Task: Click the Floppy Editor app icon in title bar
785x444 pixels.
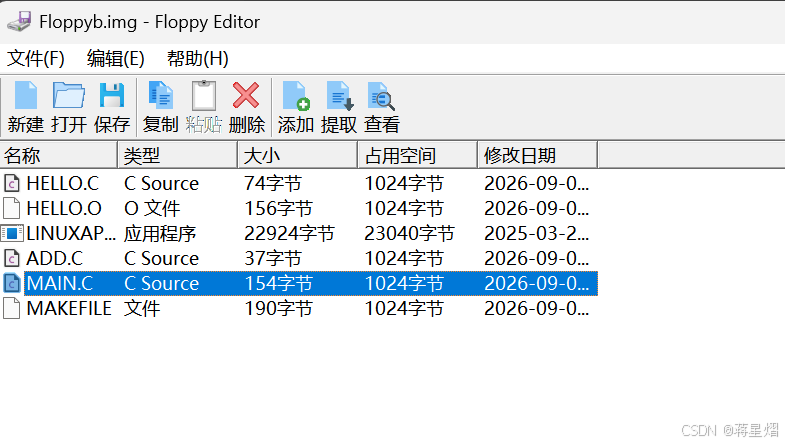Action: click(x=20, y=22)
